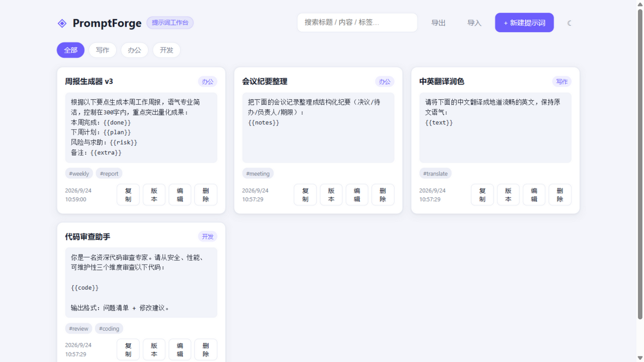The width and height of the screenshot is (644, 362).
Task: Delete the 中英翻译润色 prompt
Action: coord(560,195)
